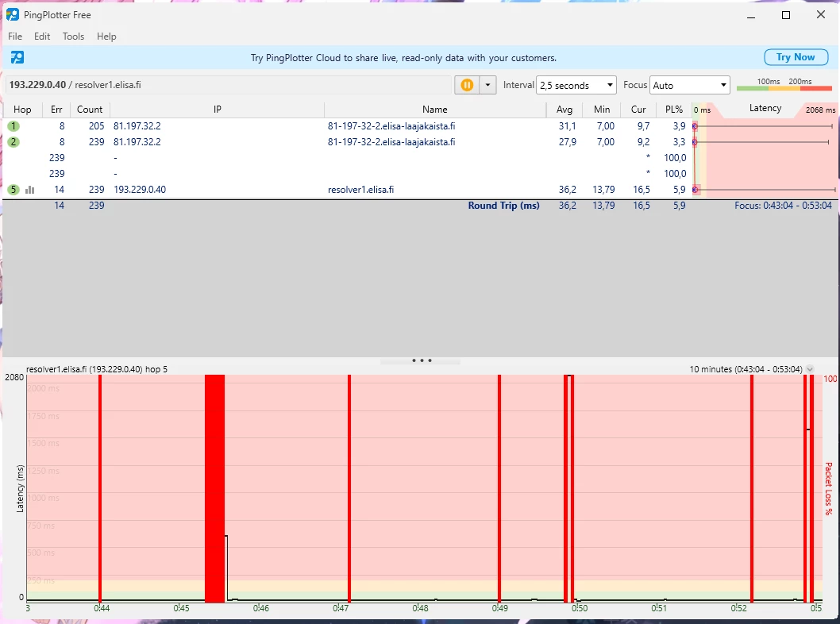Open the pause button dropdown arrow
Viewport: 840px width, 624px height.
(x=487, y=85)
